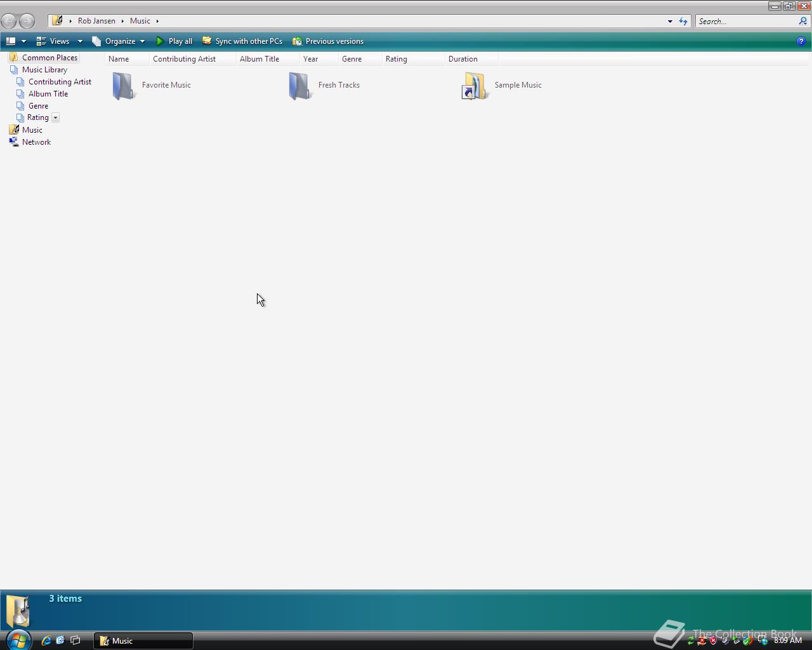Open Previous versions
Viewport: 812px width, 650px height.
click(x=328, y=41)
